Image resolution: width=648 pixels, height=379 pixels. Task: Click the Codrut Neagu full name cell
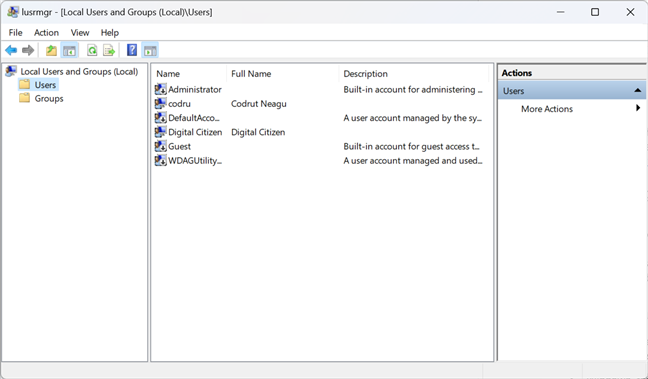[259, 104]
